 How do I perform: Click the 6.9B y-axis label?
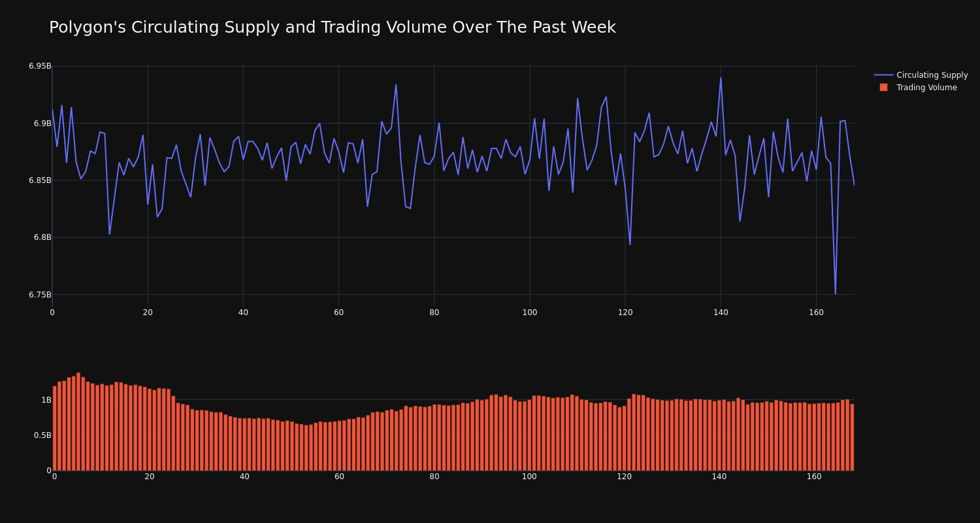(x=42, y=123)
